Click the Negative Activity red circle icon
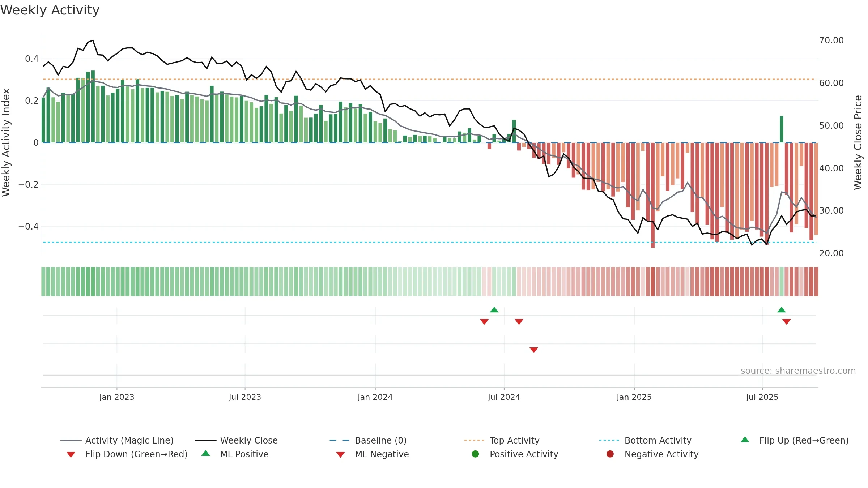Viewport: 868px width, 488px height. [x=610, y=454]
